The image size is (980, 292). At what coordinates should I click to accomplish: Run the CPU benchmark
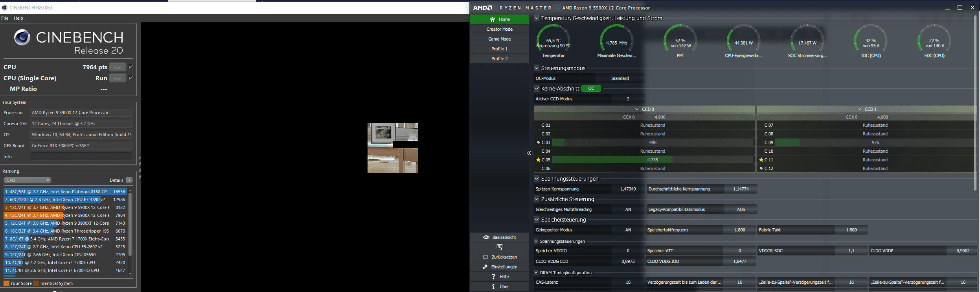point(118,67)
